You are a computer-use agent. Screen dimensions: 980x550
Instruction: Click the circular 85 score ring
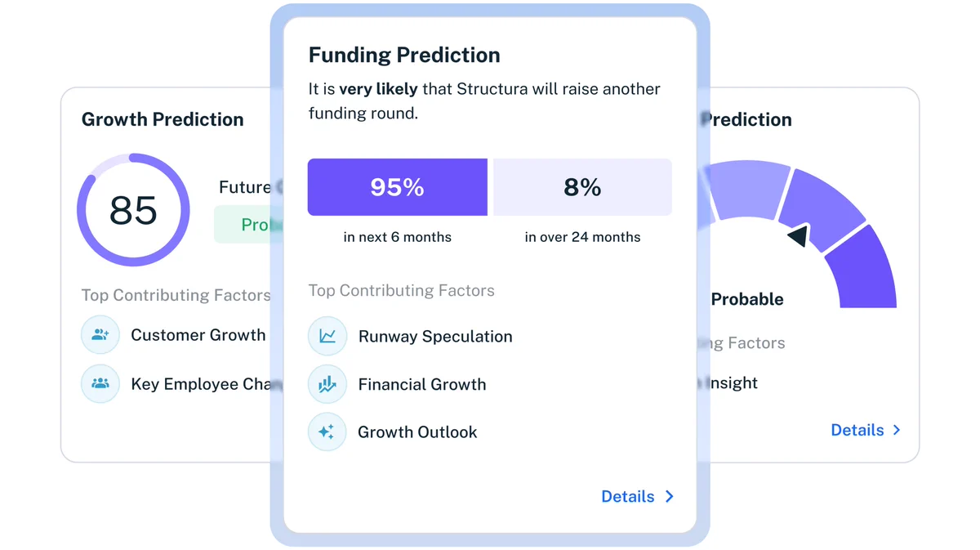[133, 210]
